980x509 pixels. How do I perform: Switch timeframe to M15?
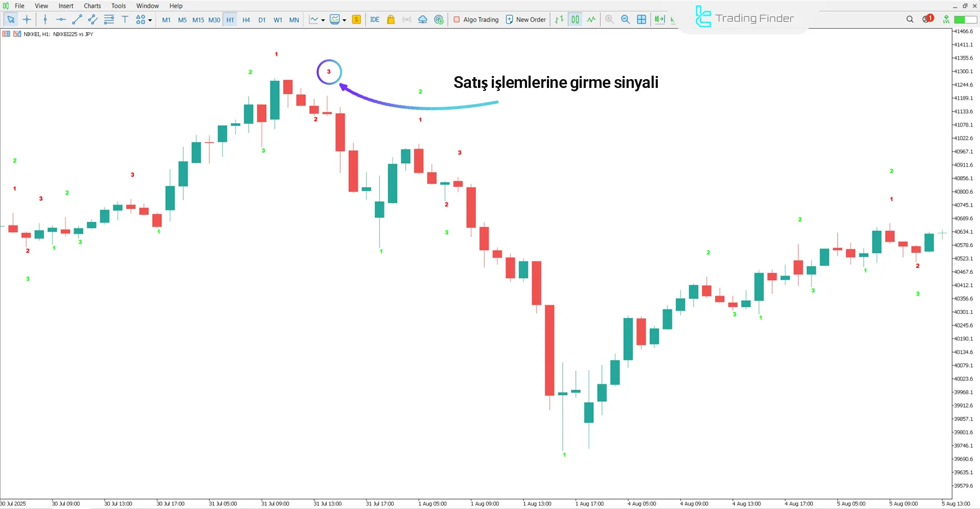tap(198, 19)
